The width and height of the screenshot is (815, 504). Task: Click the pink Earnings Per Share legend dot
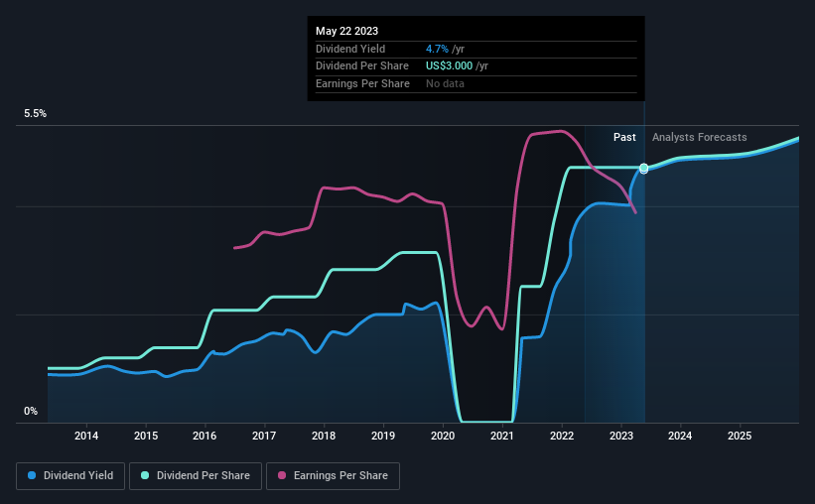pyautogui.click(x=282, y=475)
